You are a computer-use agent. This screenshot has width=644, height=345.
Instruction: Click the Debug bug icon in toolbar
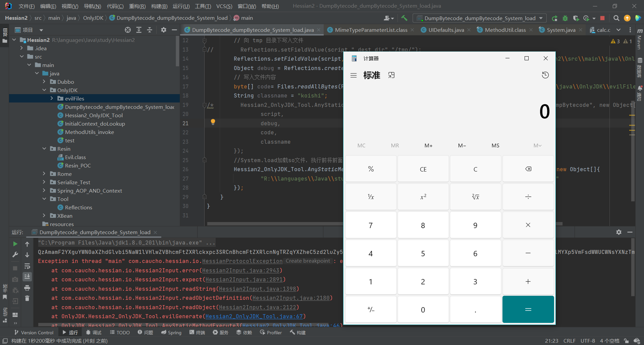pyautogui.click(x=565, y=18)
